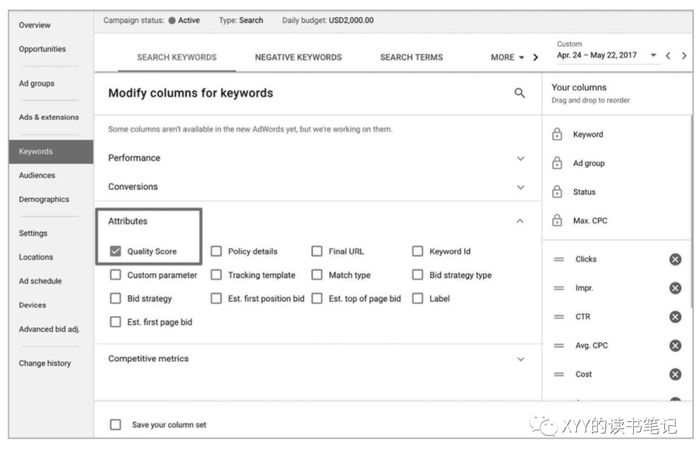Image resolution: width=700 pixels, height=457 pixels.
Task: Remove the Avg. CPC column
Action: click(675, 346)
